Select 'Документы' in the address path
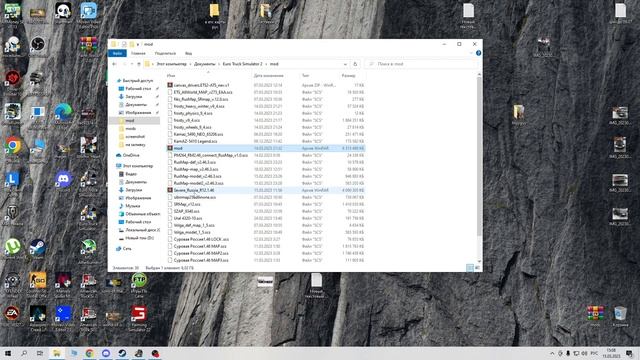The height and width of the screenshot is (360, 640). [204, 64]
